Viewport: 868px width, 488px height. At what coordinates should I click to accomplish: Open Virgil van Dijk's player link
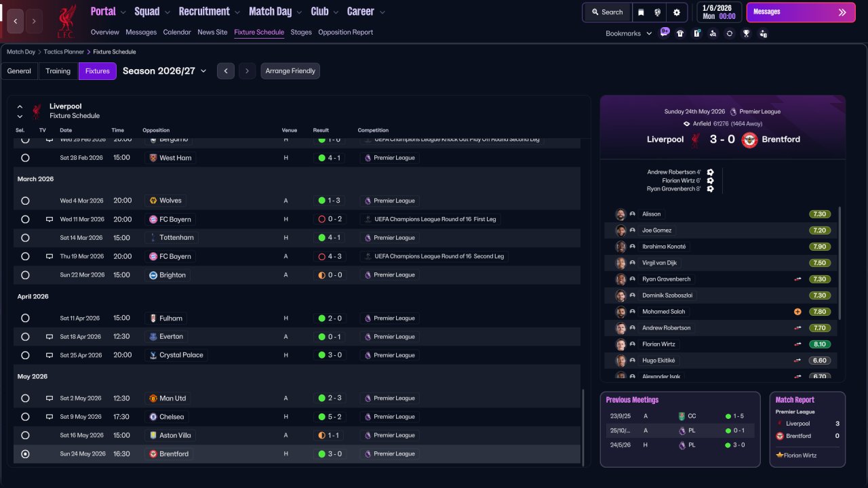click(659, 263)
